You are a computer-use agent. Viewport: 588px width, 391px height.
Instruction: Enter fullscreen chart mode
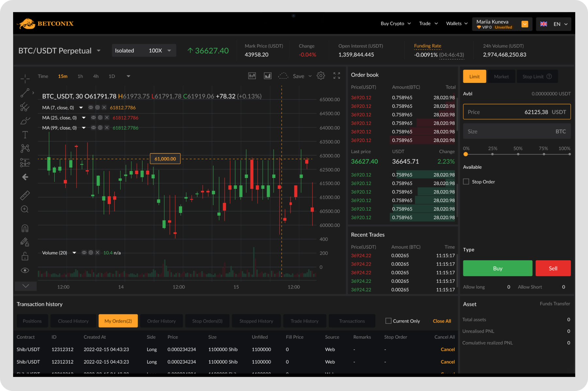tap(336, 76)
